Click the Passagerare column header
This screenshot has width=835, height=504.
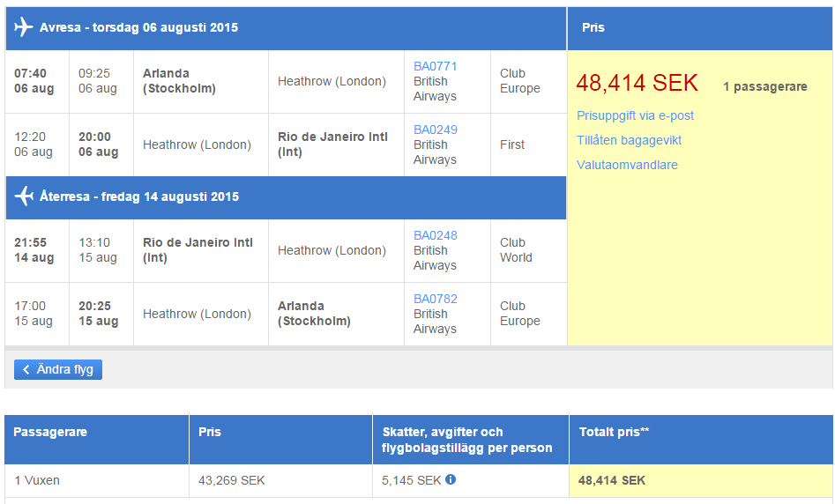tap(50, 432)
